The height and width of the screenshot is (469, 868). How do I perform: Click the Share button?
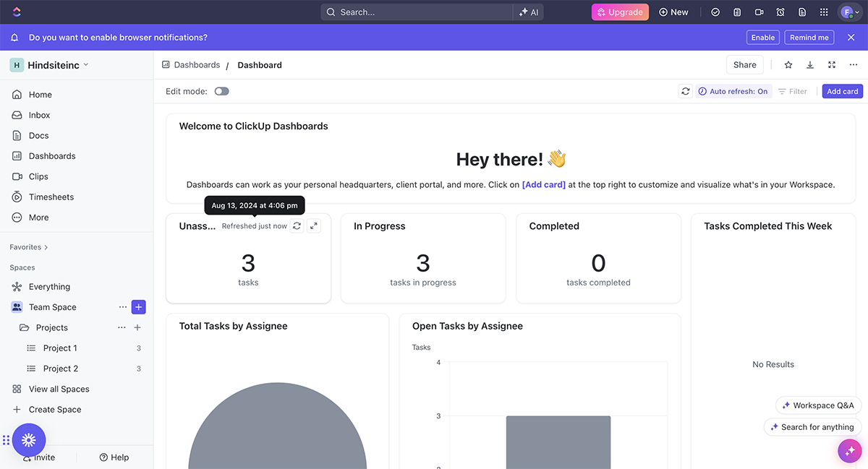pyautogui.click(x=744, y=65)
